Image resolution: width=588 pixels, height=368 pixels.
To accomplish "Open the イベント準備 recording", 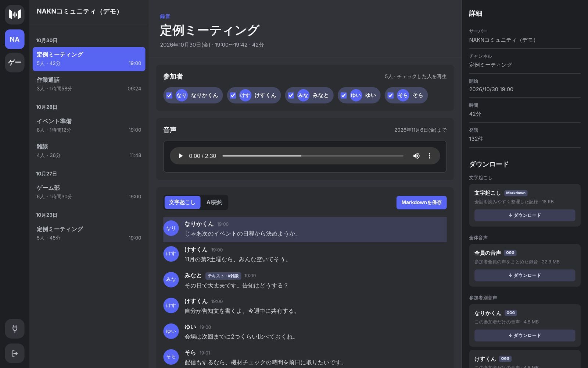I will point(89,125).
